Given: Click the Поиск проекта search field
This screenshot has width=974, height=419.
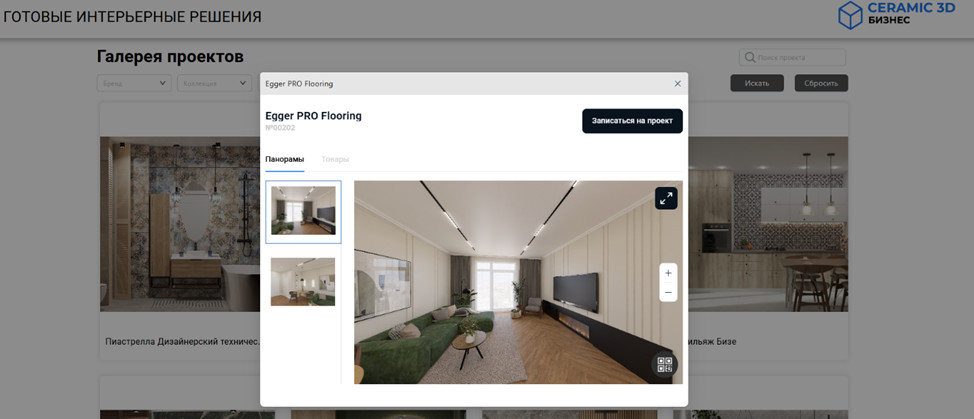Looking at the screenshot, I should coord(793,58).
